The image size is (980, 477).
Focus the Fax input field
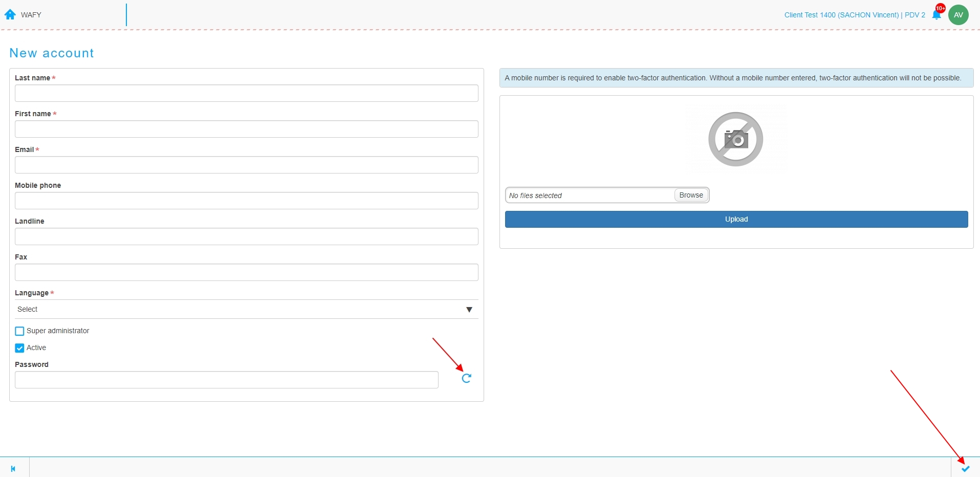247,272
